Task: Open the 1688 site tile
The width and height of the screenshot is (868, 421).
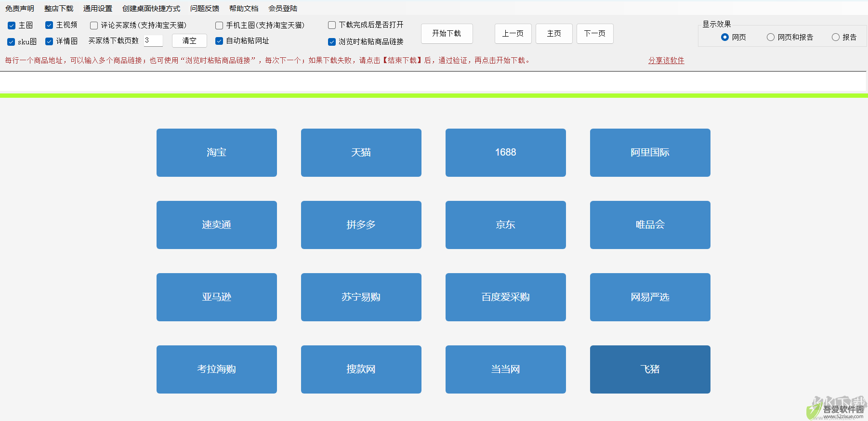Action: (x=506, y=153)
